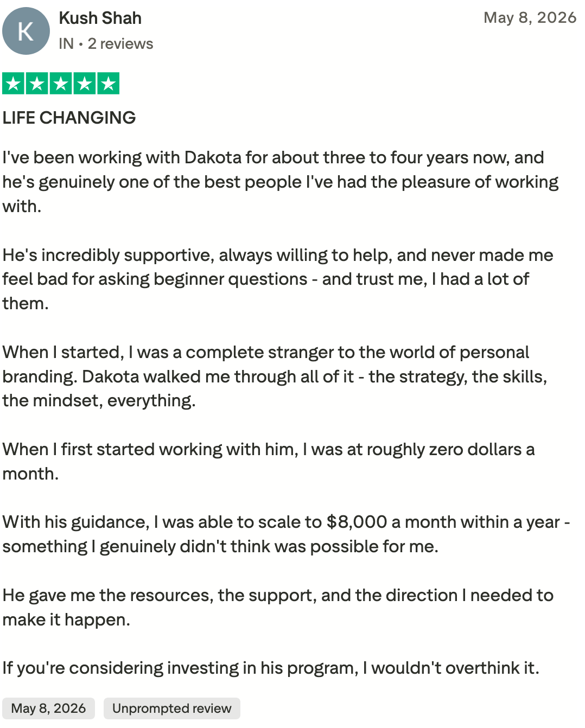Click the paragraph starting 'He gave me the resources'

pos(278,607)
